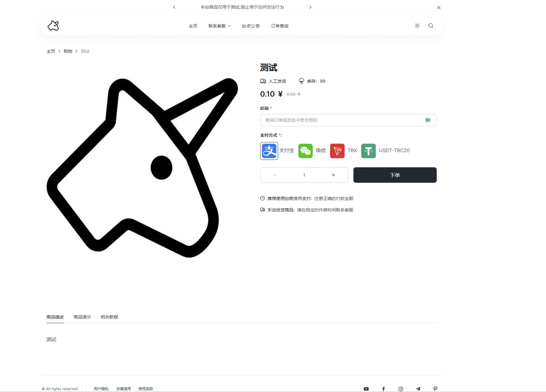The width and height of the screenshot is (546, 392).
Task: Click the delivery truck icon by 人工发货
Action: pos(263,81)
